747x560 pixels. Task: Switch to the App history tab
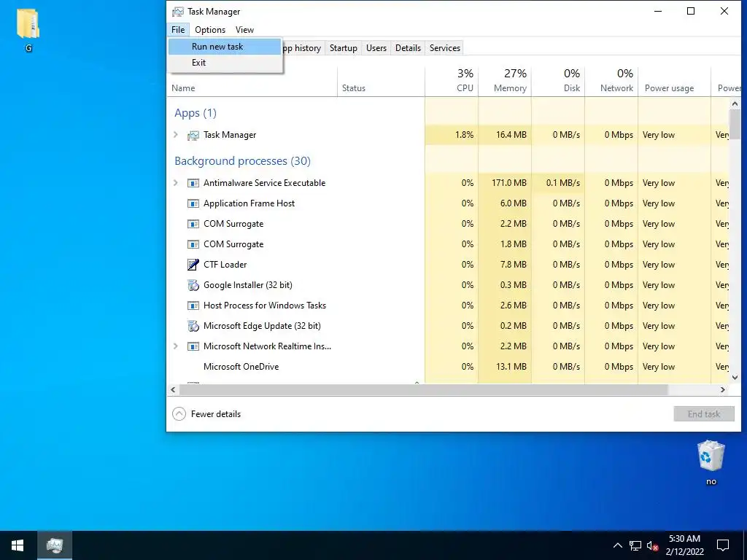click(x=302, y=48)
